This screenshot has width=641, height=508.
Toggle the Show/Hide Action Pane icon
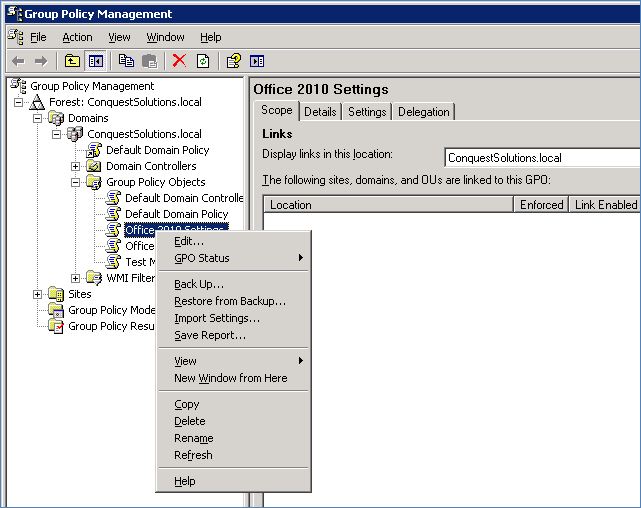[x=257, y=61]
